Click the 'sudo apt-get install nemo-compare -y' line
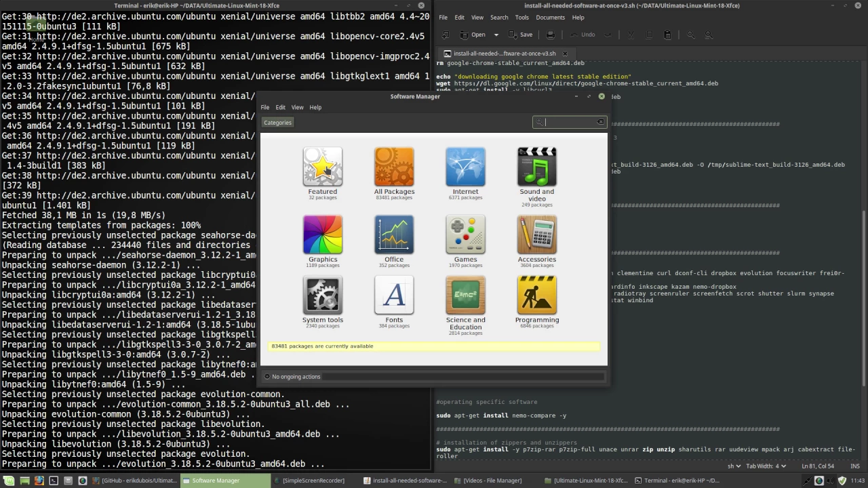This screenshot has height=488, width=868. coord(501,415)
